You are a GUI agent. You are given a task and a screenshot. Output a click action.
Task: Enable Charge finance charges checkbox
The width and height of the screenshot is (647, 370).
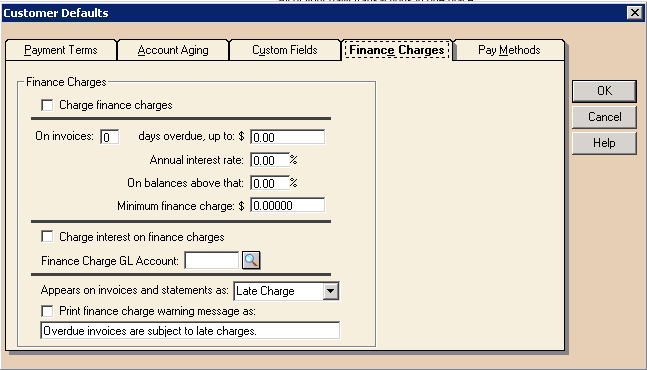47,105
